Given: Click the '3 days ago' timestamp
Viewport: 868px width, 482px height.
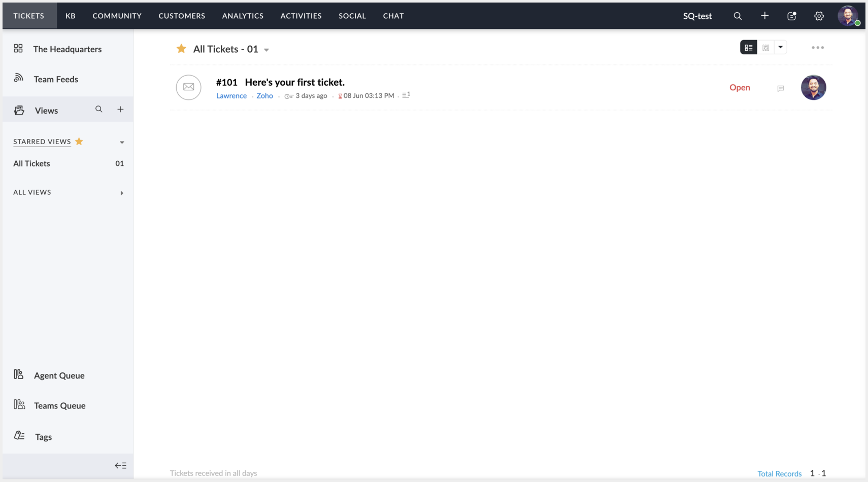Looking at the screenshot, I should [311, 95].
